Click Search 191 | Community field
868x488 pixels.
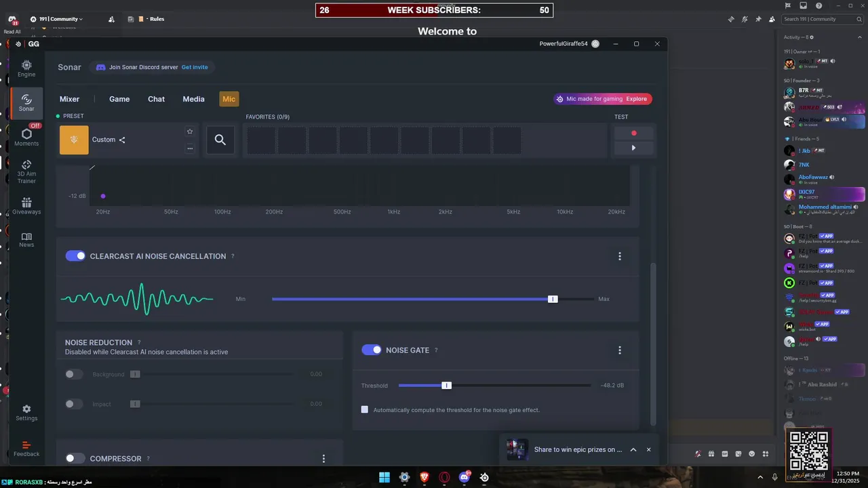pos(822,19)
